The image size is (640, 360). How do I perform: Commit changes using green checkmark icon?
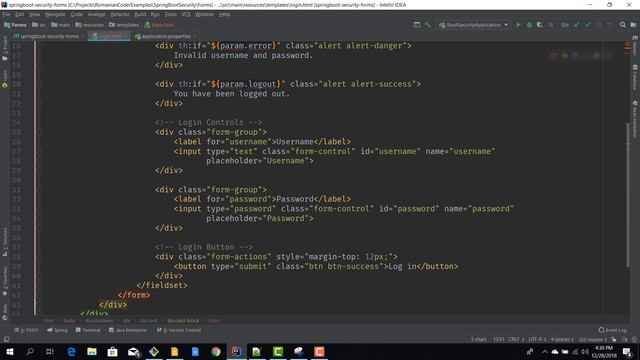coord(588,25)
